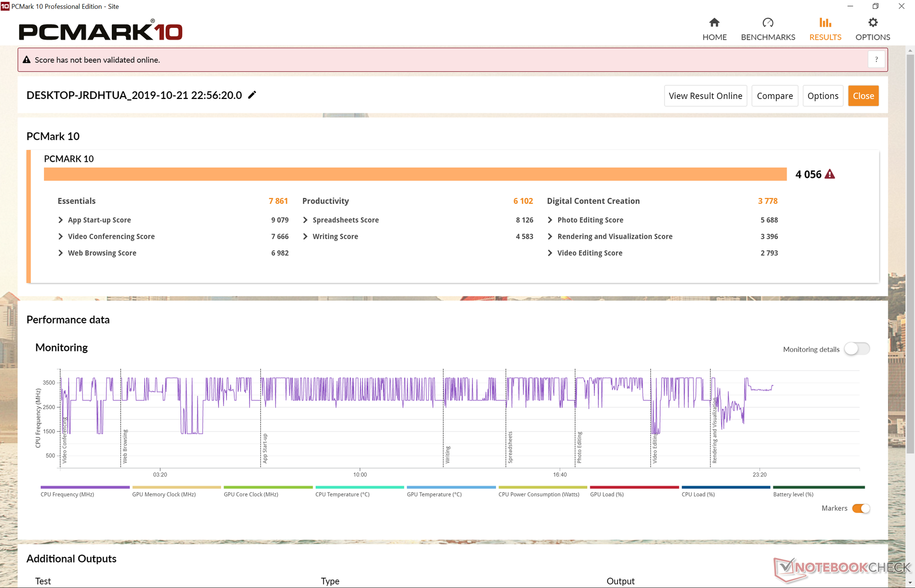
Task: Click the GPU Load red legend swatch
Action: click(634, 487)
